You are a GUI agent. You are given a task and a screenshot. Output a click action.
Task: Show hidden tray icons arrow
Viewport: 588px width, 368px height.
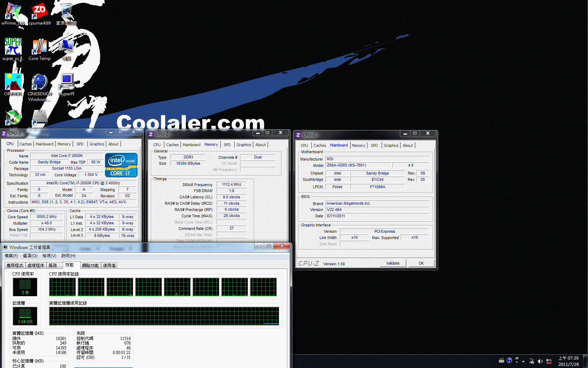(x=524, y=361)
